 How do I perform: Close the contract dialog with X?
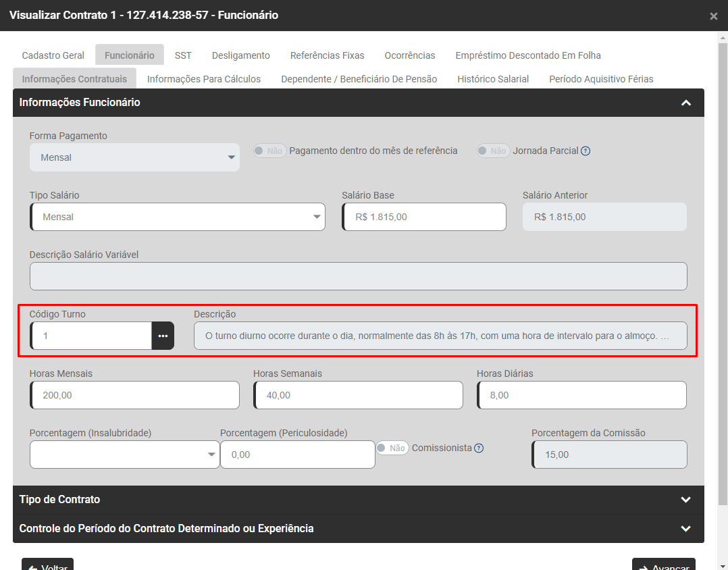pyautogui.click(x=713, y=16)
